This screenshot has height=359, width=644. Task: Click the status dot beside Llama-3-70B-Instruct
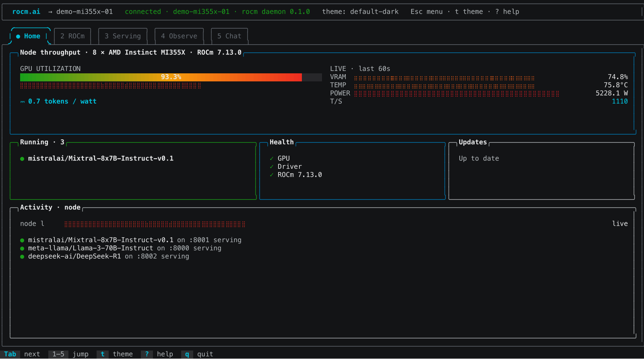(x=22, y=249)
